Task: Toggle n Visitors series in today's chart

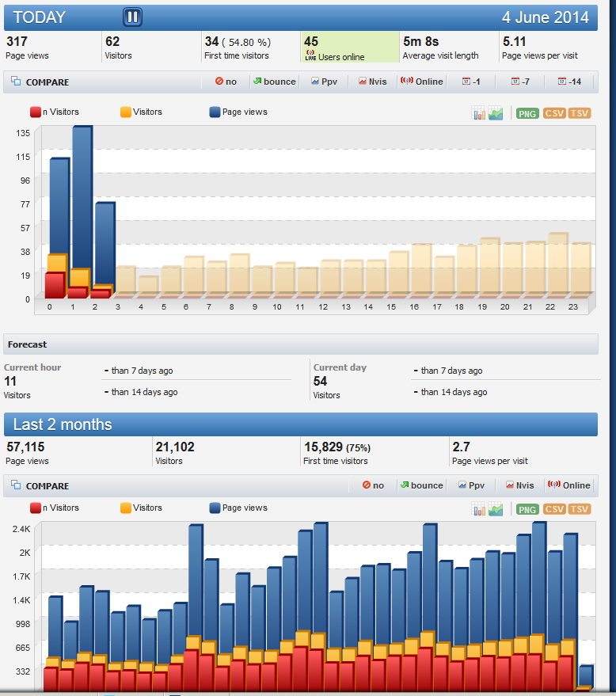Action: pyautogui.click(x=55, y=112)
